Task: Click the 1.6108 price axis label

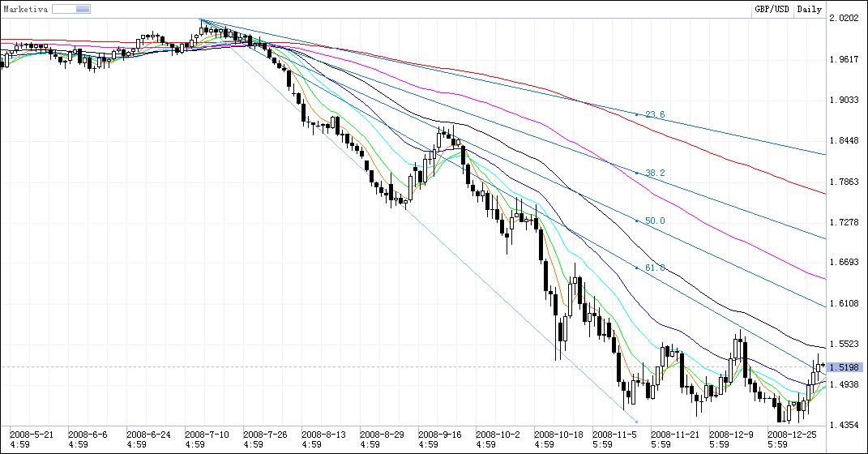Action: click(844, 303)
